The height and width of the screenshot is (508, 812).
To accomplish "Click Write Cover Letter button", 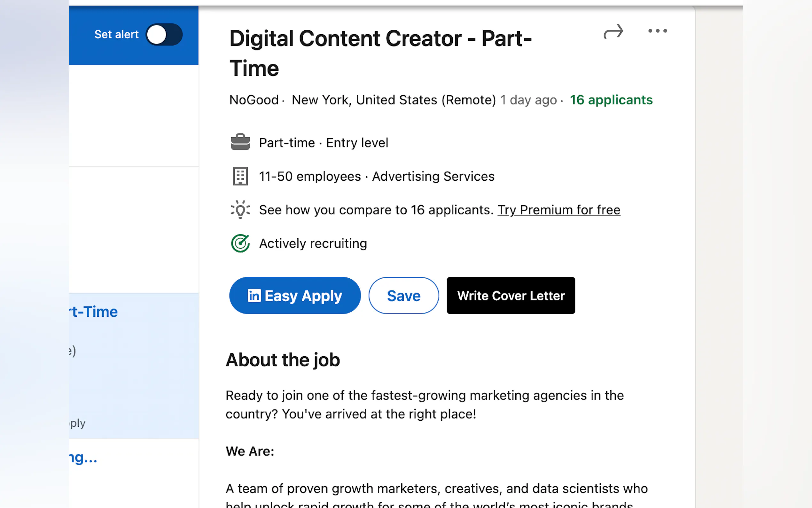I will pos(511,295).
